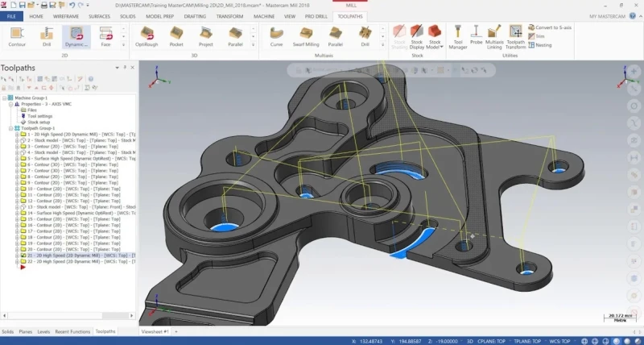644x345 pixels.
Task: Select the Face toolpath
Action: (106, 36)
